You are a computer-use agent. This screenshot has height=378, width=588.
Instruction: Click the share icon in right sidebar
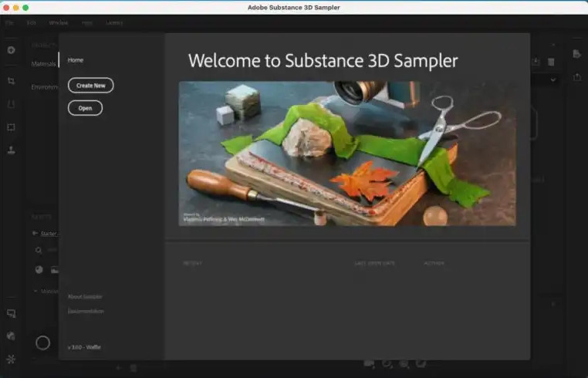point(576,77)
